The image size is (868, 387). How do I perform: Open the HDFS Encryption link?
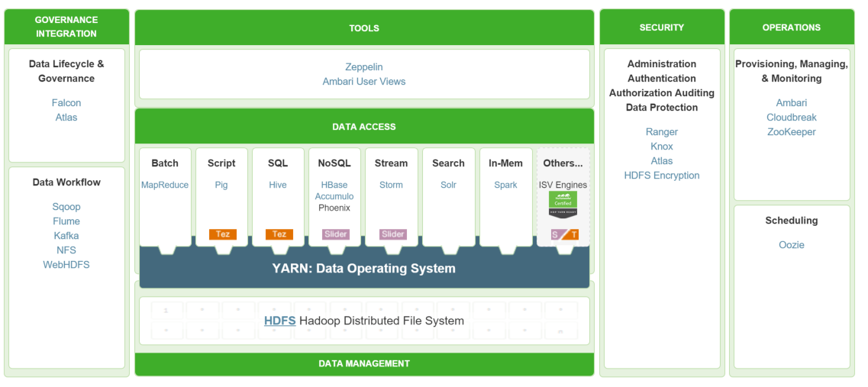(x=662, y=176)
